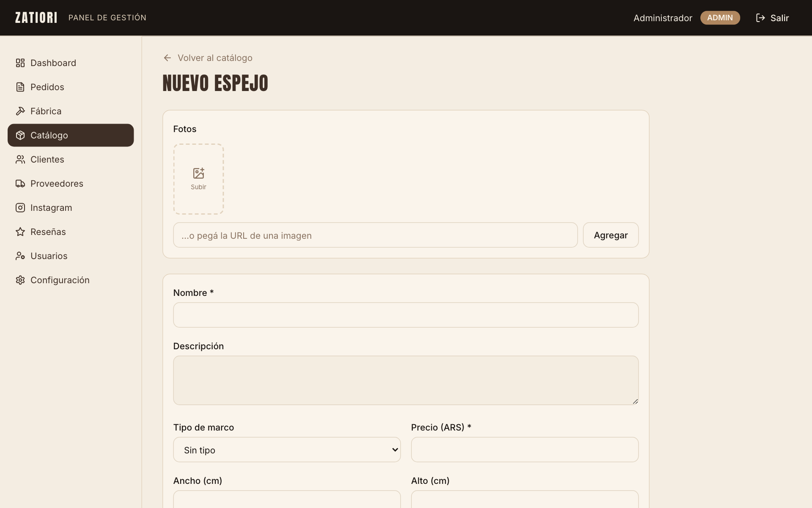This screenshot has height=508, width=812.
Task: Follow the Volver al catálogo link
Action: [x=208, y=58]
